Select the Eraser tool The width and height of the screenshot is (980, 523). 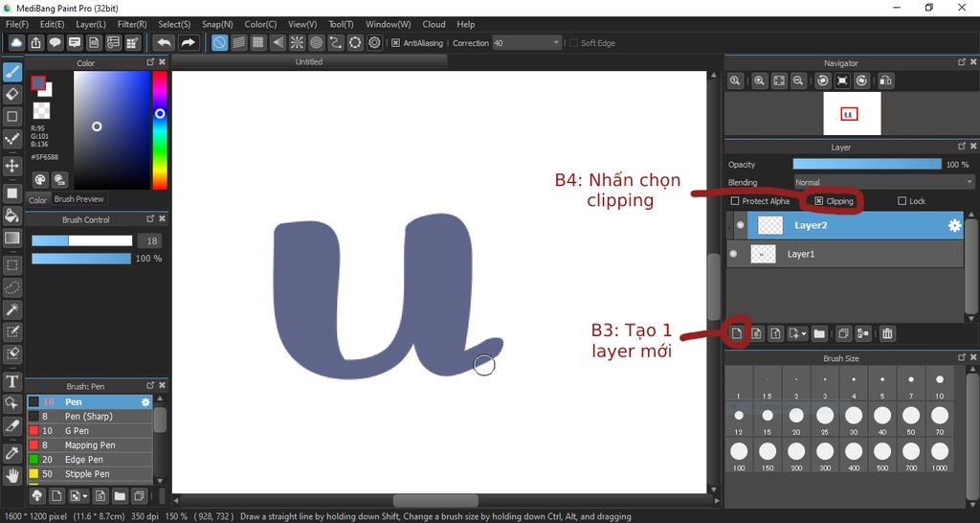pyautogui.click(x=11, y=95)
